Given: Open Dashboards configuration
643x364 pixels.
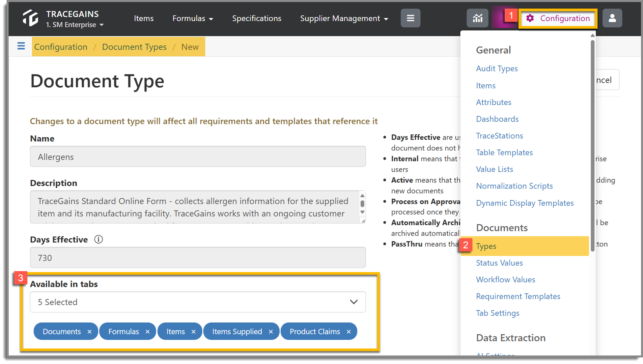Looking at the screenshot, I should [x=497, y=119].
